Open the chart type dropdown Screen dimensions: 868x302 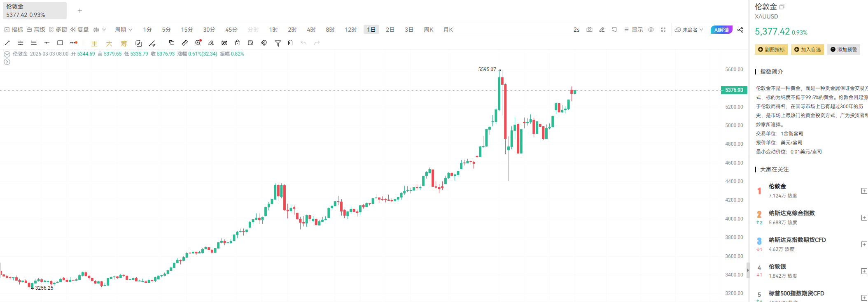point(100,30)
